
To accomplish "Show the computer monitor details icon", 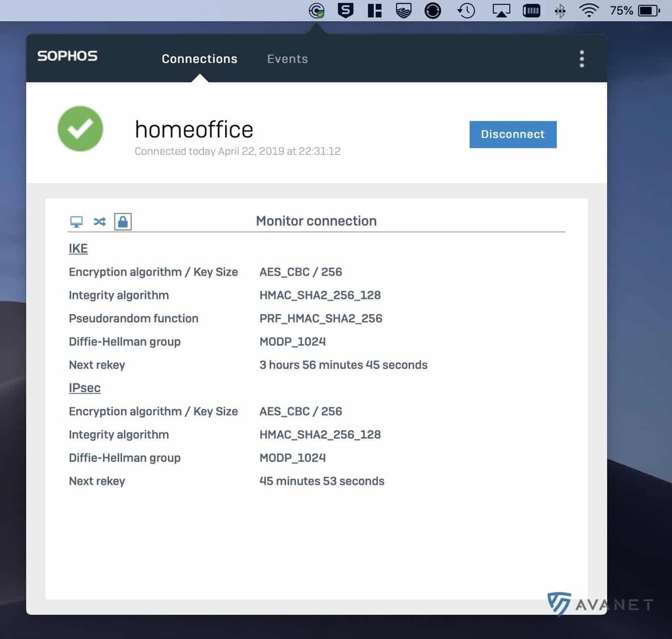I will [76, 222].
